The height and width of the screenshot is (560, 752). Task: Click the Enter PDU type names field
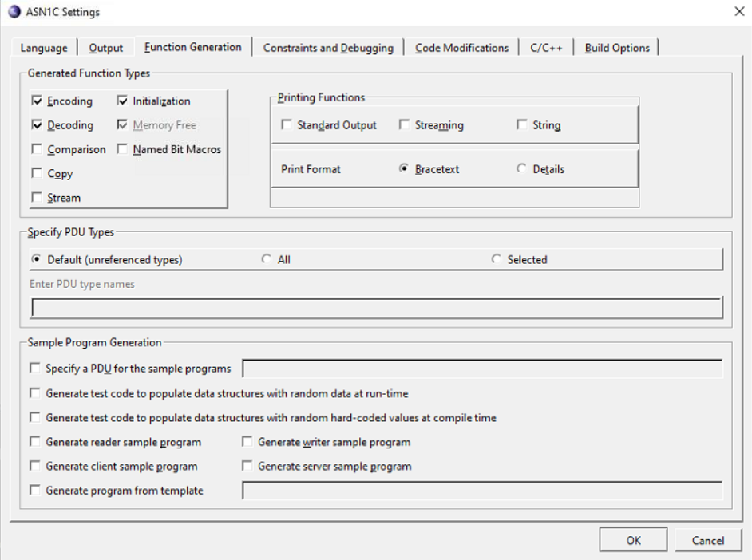377,308
